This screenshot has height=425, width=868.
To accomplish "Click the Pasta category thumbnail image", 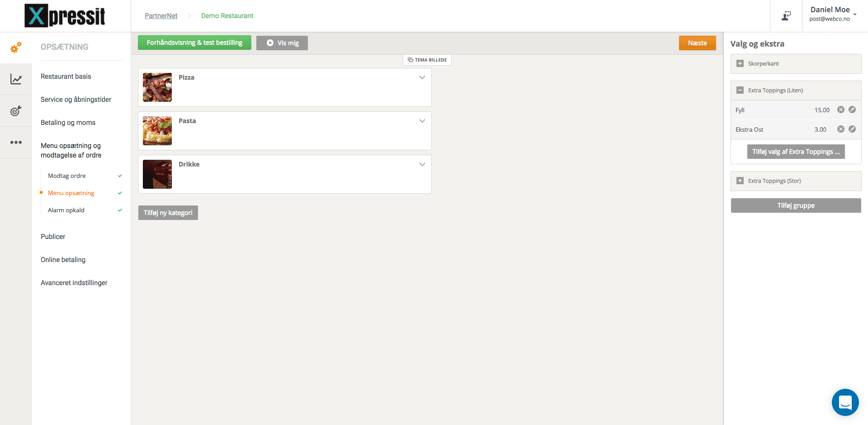I will [x=157, y=131].
